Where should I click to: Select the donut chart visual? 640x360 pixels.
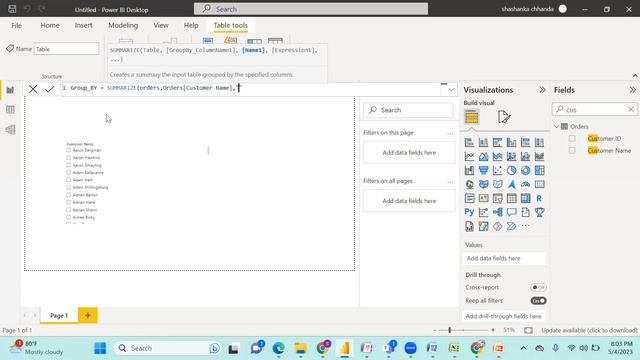(525, 170)
